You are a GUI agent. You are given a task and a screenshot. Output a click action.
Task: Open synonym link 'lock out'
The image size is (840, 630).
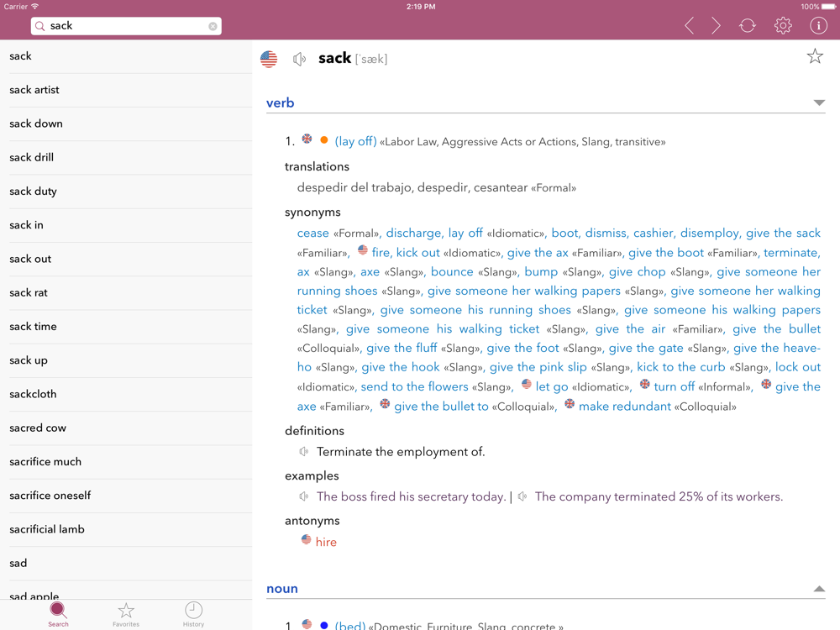click(x=798, y=367)
